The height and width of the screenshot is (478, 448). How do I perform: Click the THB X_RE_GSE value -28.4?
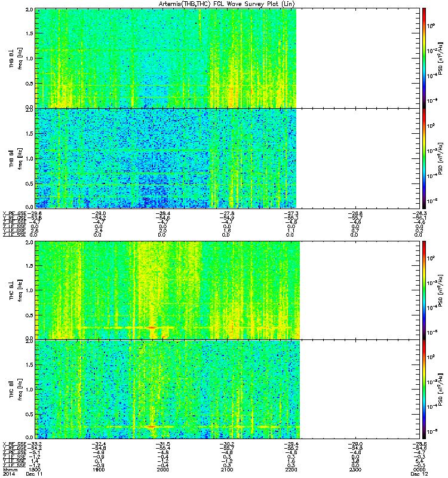coord(162,213)
